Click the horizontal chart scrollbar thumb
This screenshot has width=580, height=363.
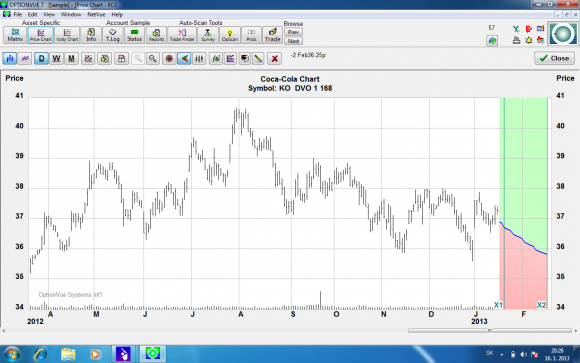pos(490,330)
